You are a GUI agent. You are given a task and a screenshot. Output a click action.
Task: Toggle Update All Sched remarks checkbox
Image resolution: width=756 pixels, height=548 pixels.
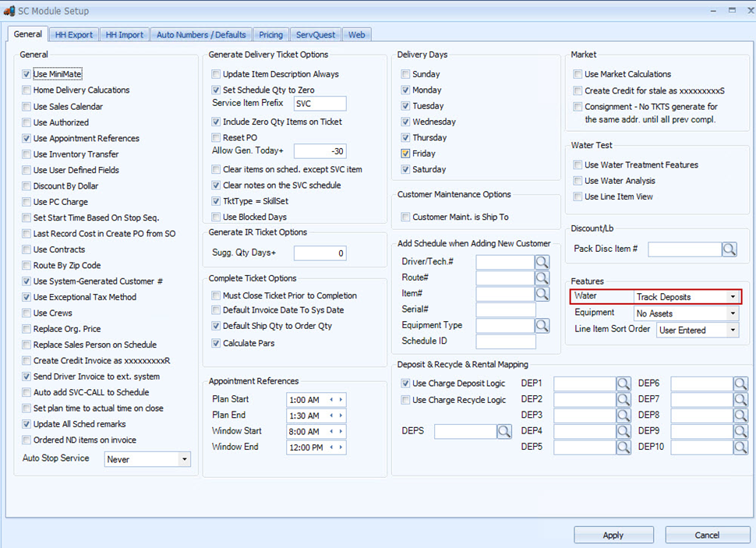click(x=26, y=424)
